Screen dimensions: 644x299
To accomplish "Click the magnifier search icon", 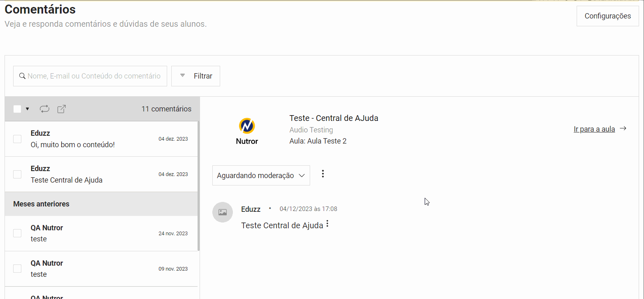I will coord(23,76).
